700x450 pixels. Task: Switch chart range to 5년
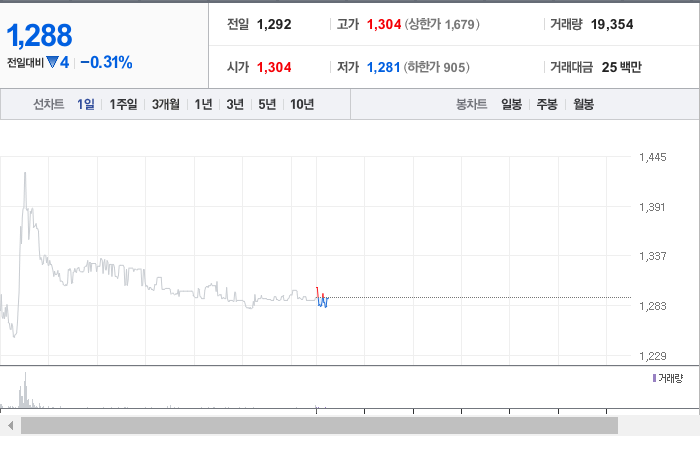pos(267,104)
